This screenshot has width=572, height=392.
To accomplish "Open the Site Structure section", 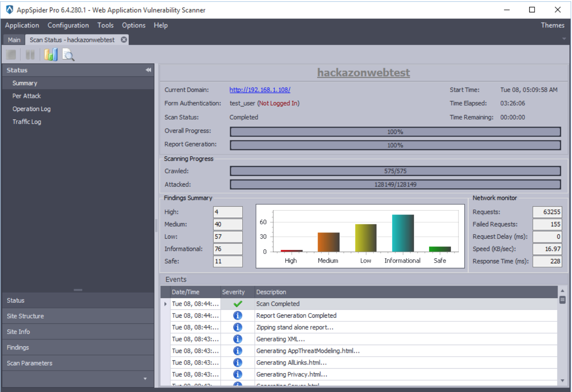I will coord(78,316).
